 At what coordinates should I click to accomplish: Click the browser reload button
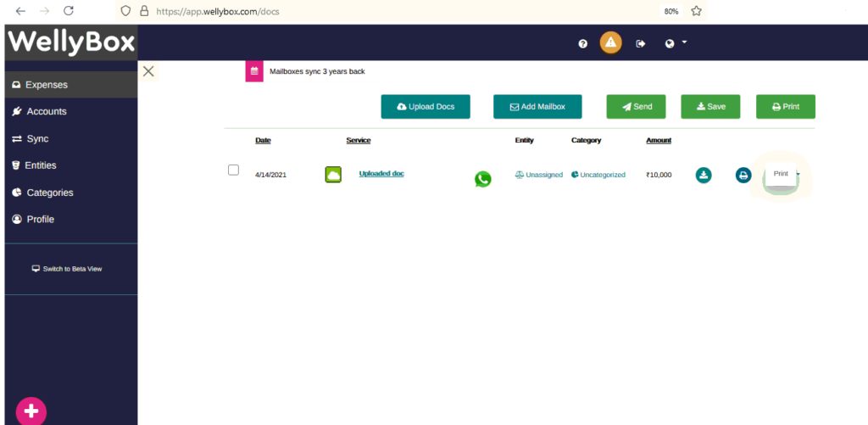coord(68,10)
